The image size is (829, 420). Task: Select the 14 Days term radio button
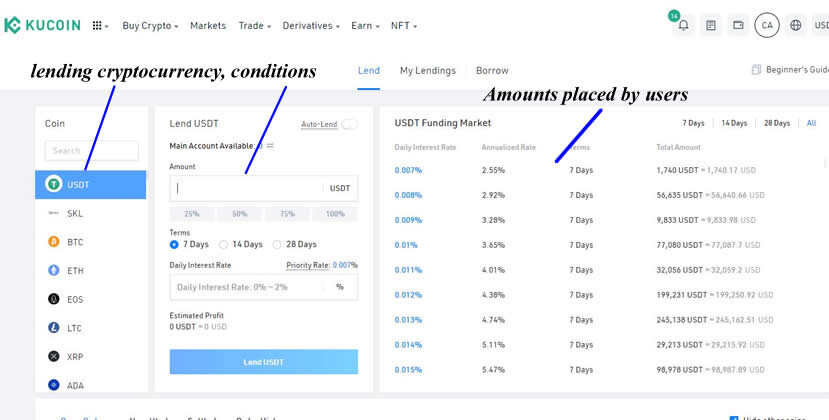tap(223, 244)
